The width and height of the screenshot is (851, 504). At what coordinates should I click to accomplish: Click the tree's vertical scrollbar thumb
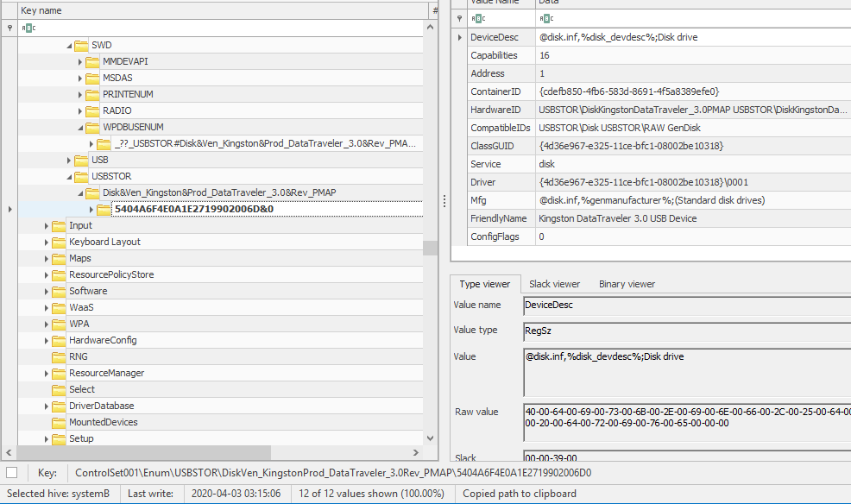coord(430,248)
